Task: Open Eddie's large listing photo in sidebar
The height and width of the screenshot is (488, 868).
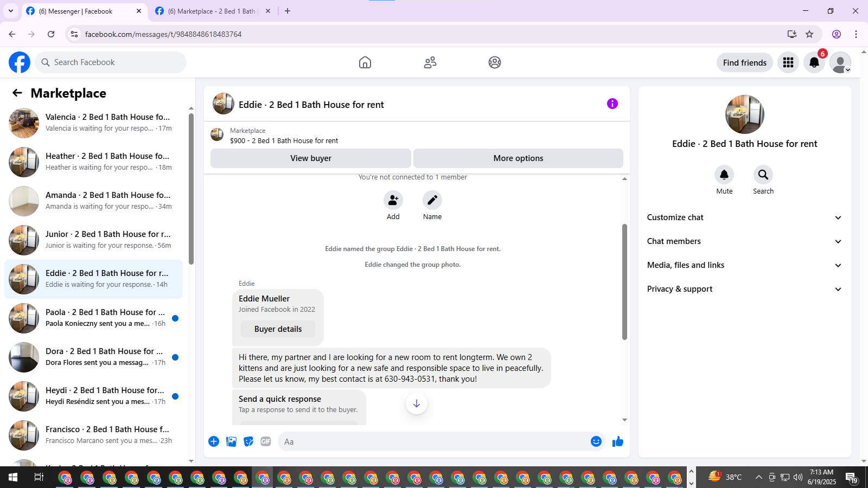Action: pos(745,114)
